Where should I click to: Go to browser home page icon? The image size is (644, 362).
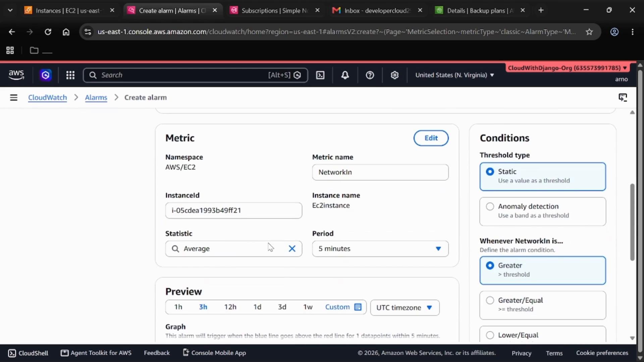point(66,32)
